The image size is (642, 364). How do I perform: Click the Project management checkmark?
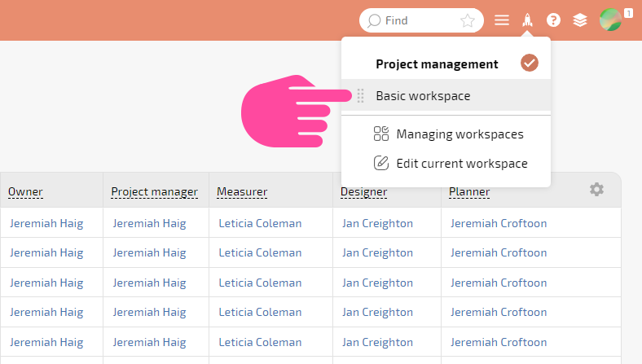529,63
